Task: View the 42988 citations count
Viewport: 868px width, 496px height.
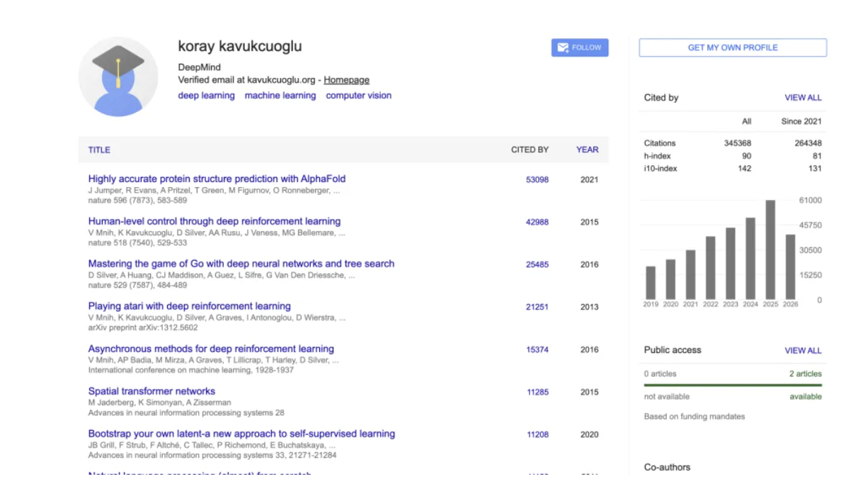Action: point(537,222)
